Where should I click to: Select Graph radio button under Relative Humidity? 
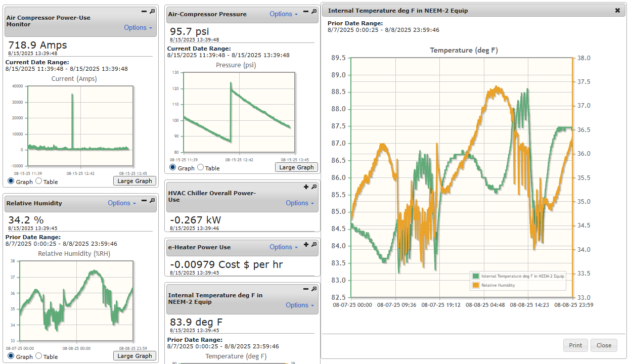11,356
